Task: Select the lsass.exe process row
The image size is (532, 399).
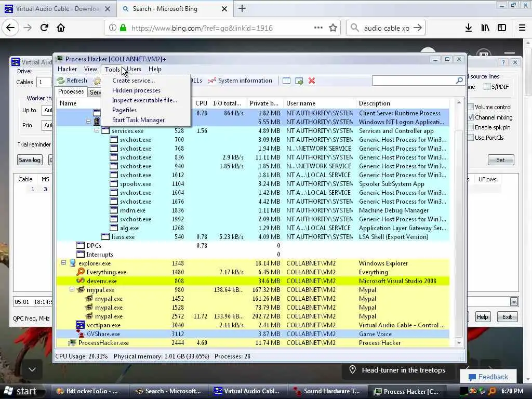Action: [253, 237]
